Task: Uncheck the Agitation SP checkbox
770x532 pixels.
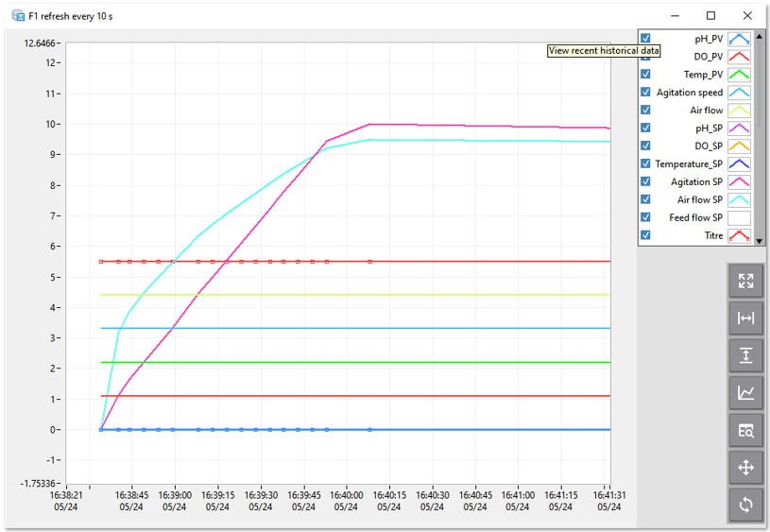Action: click(x=645, y=181)
